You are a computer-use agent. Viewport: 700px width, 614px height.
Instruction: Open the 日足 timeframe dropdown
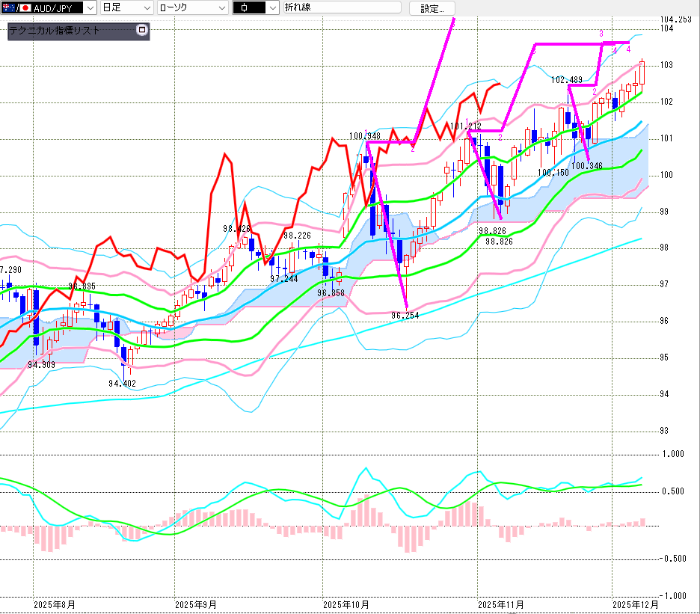147,7
